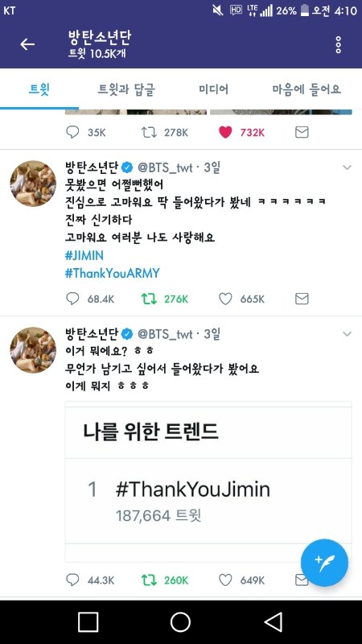Open the #JIMIN hashtag link

coord(84,255)
